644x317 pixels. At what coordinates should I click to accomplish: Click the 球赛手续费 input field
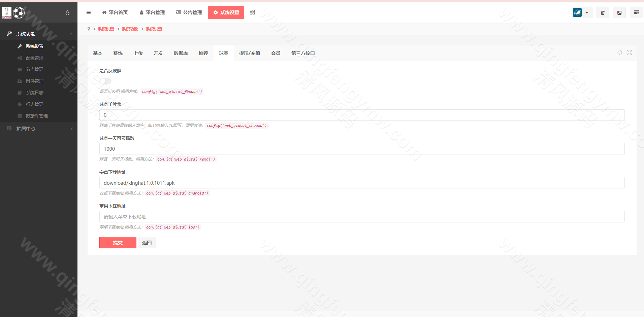pos(362,115)
